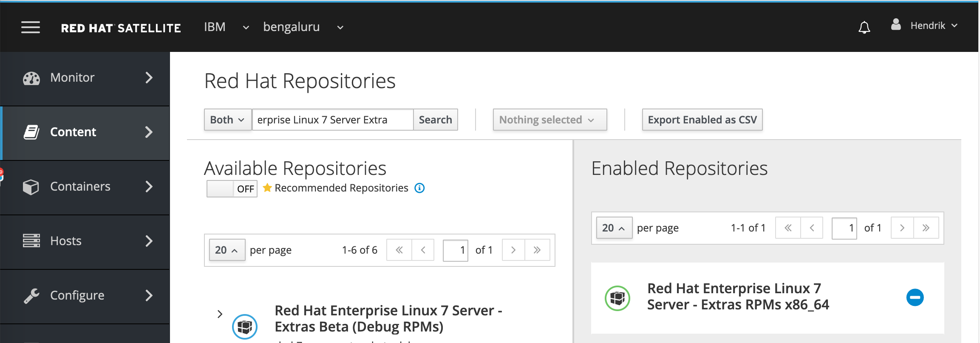Go to first page of Enabled Repositories
Image resolution: width=980 pixels, height=343 pixels.
point(788,228)
